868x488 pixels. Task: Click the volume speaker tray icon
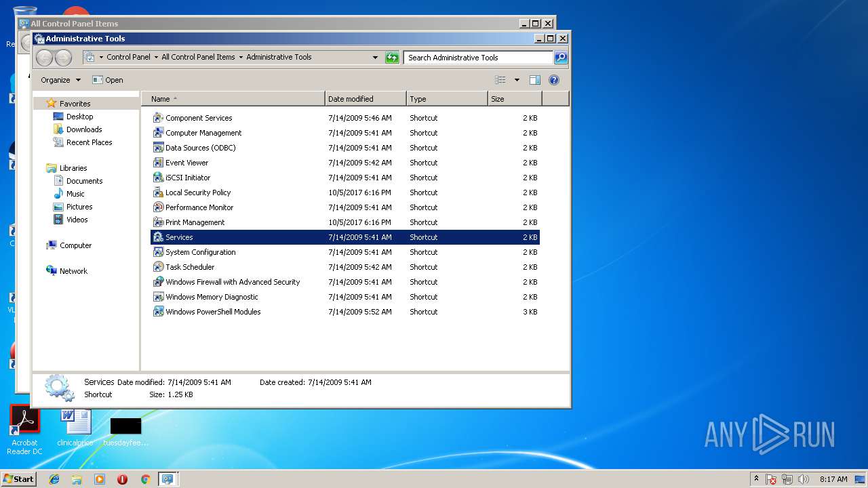(x=804, y=479)
